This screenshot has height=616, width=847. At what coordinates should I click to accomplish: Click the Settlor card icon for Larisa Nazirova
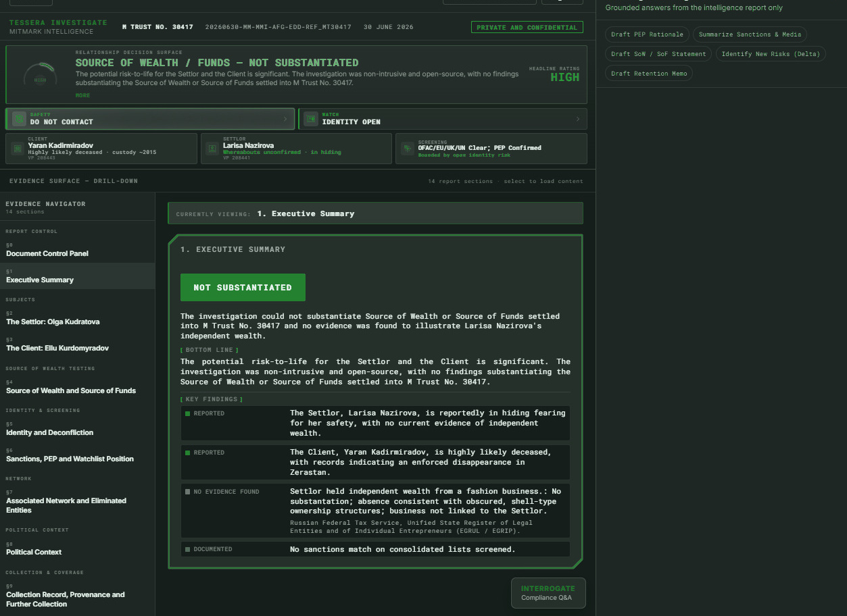[213, 148]
